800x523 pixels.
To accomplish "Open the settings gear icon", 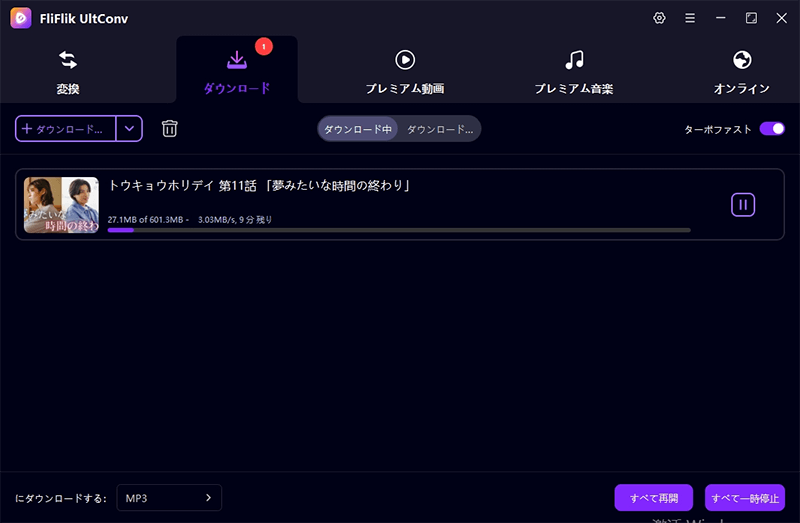I will point(659,18).
